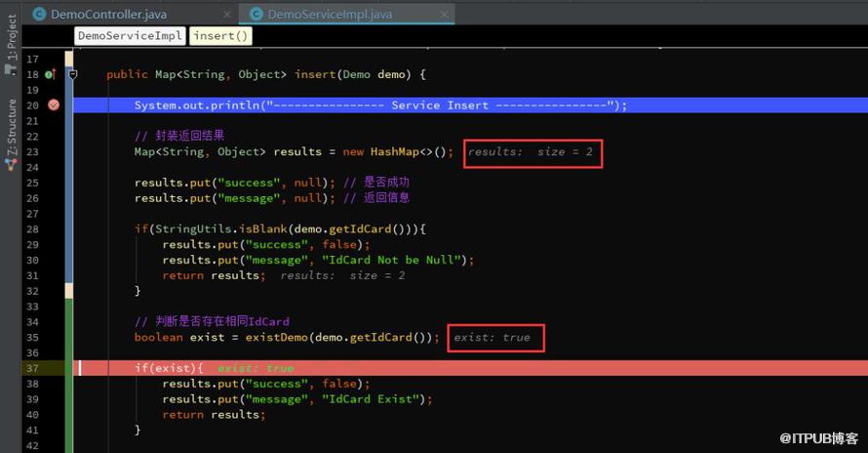This screenshot has width=868, height=453.
Task: Click line number 17 in the gutter
Action: (32, 59)
